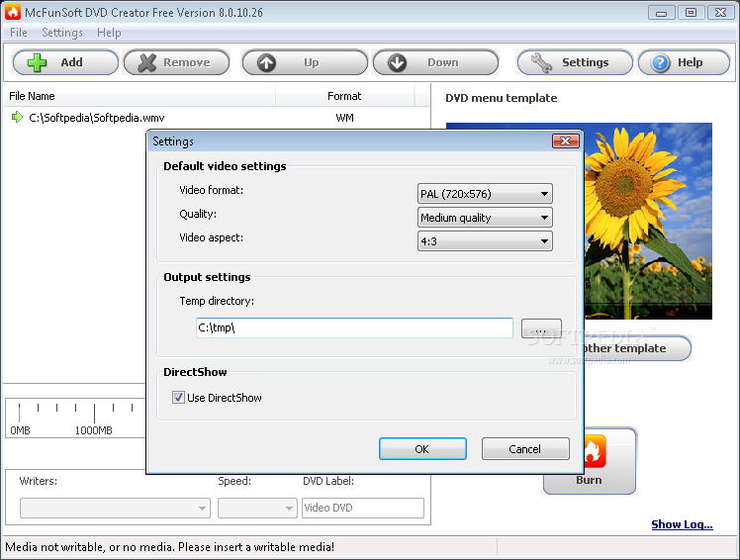This screenshot has height=560, width=740.
Task: Click the green arrow icon beside Softpedia.wmv
Action: click(17, 117)
